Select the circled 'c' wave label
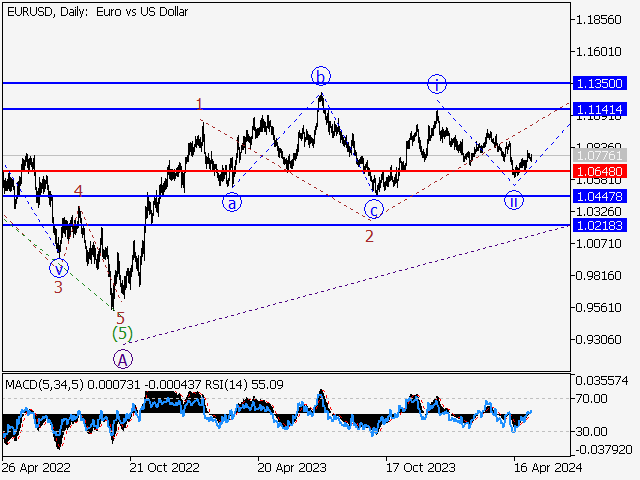The image size is (640, 480). (x=374, y=210)
